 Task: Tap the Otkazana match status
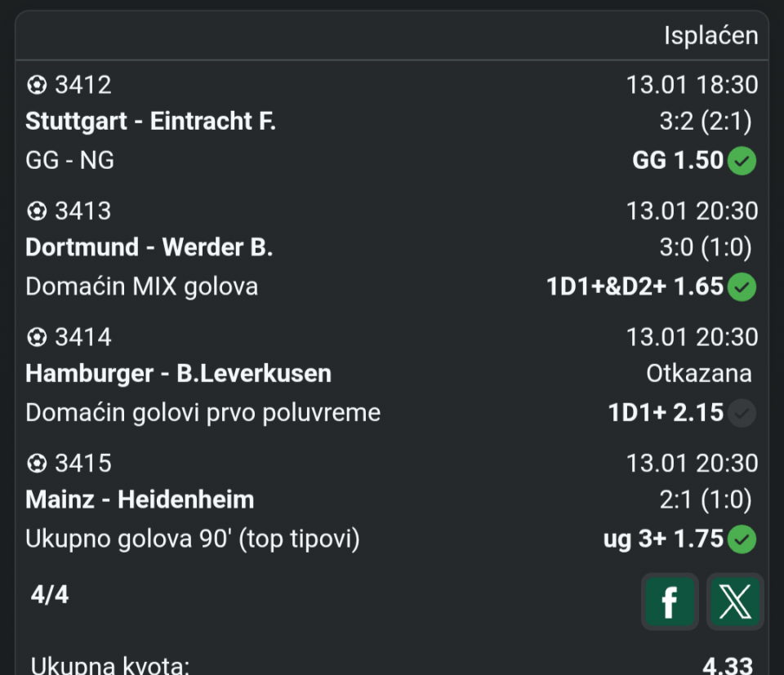tap(698, 374)
